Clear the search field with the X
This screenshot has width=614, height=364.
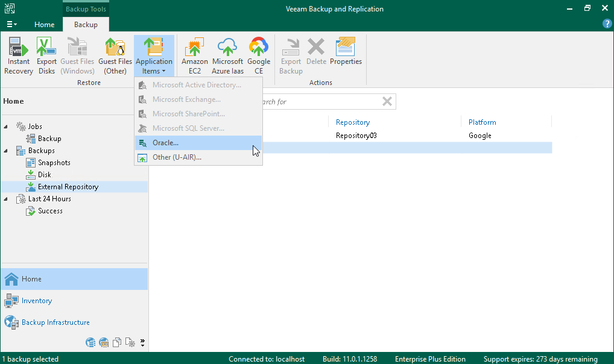(x=387, y=102)
